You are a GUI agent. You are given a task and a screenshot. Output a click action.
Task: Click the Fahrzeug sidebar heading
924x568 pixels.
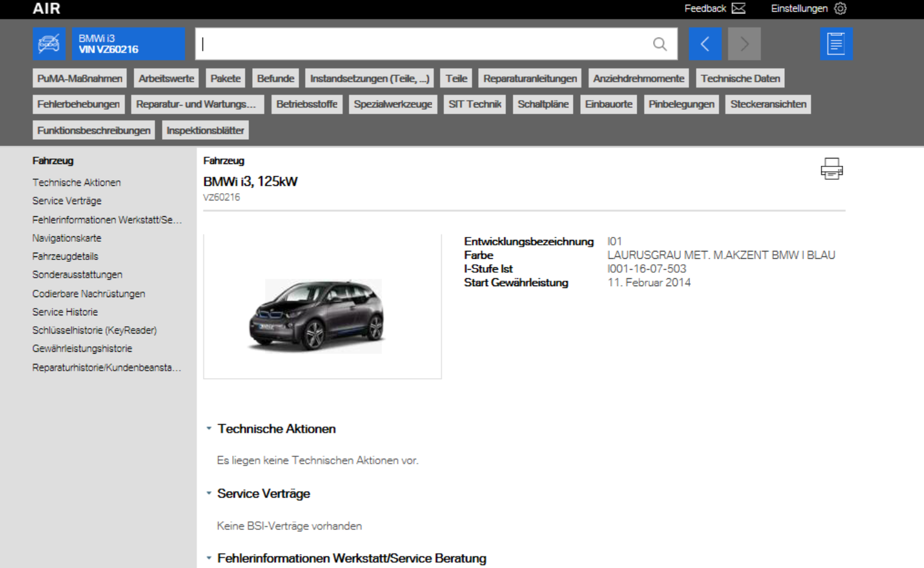click(x=53, y=160)
